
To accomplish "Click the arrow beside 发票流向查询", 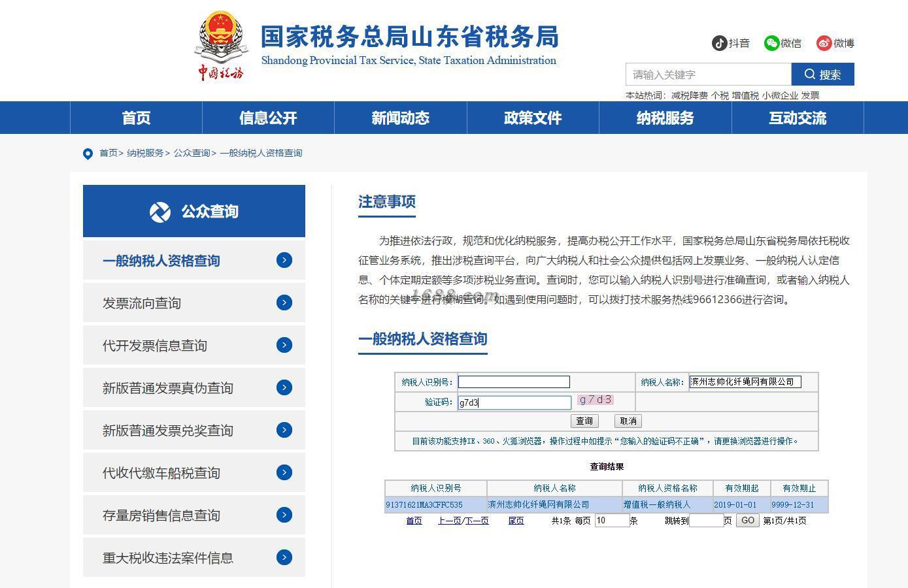I will click(x=284, y=302).
